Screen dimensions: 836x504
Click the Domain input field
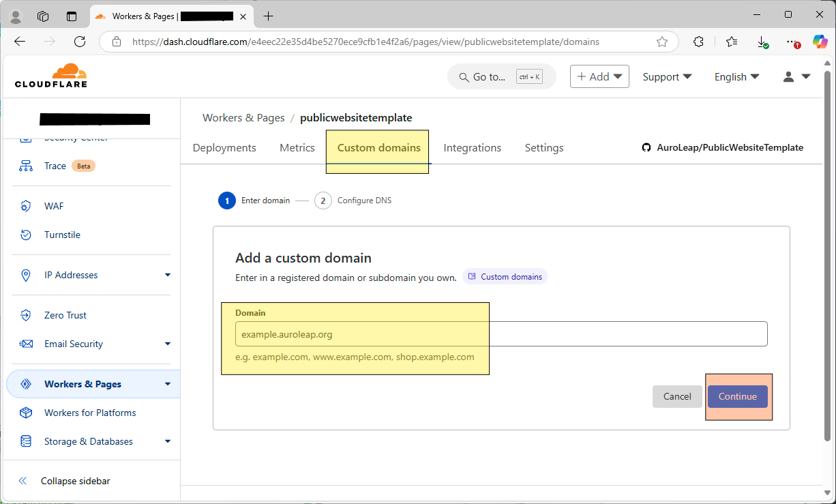pyautogui.click(x=501, y=334)
